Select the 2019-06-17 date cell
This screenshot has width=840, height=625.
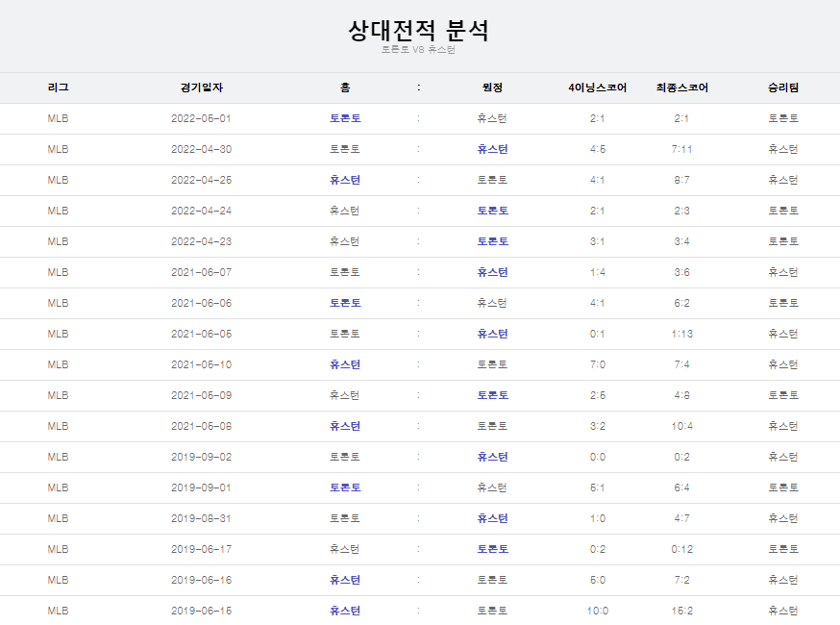[x=202, y=549]
